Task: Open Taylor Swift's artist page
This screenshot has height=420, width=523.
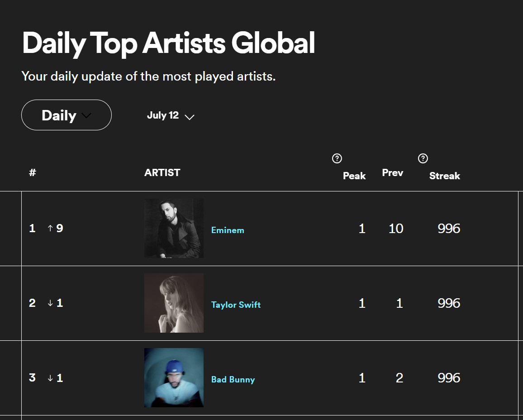Action: (236, 305)
